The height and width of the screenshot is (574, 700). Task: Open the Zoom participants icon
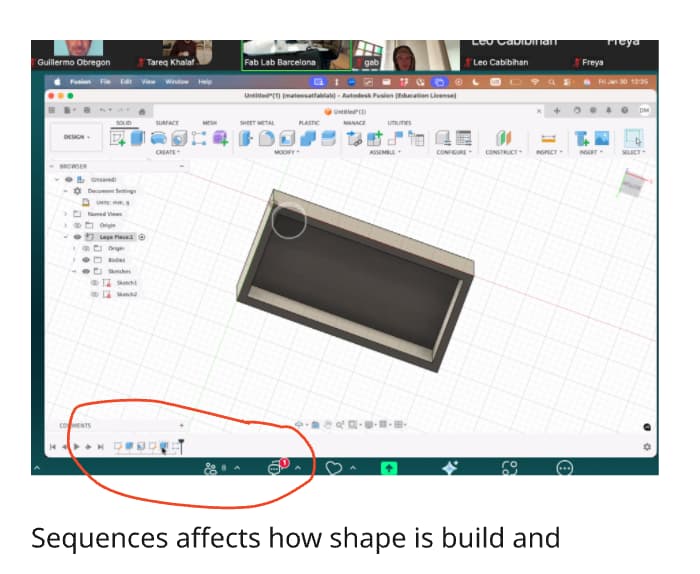pyautogui.click(x=210, y=468)
